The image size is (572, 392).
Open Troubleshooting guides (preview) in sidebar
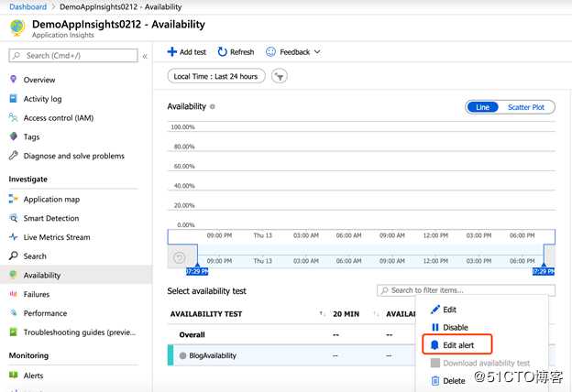(x=79, y=332)
